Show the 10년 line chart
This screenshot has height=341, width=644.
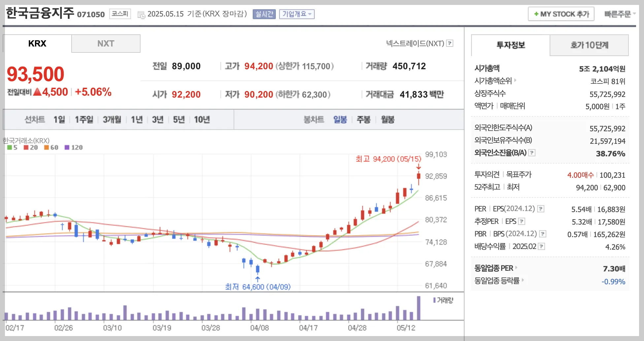coord(202,119)
